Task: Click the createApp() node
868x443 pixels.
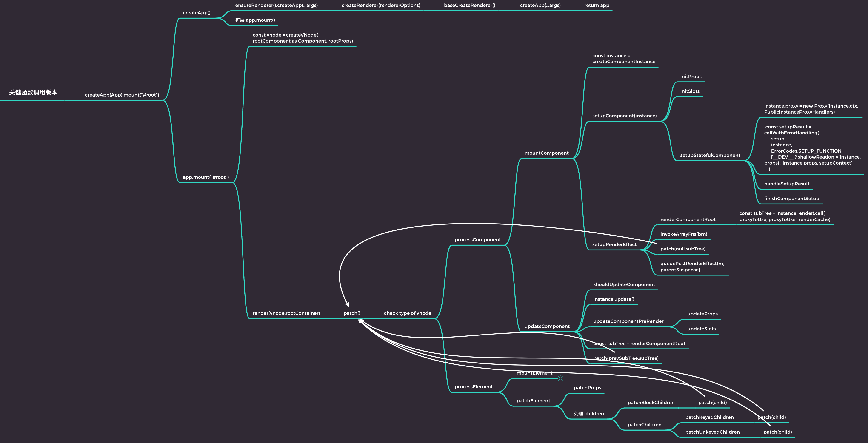Action: coord(197,13)
